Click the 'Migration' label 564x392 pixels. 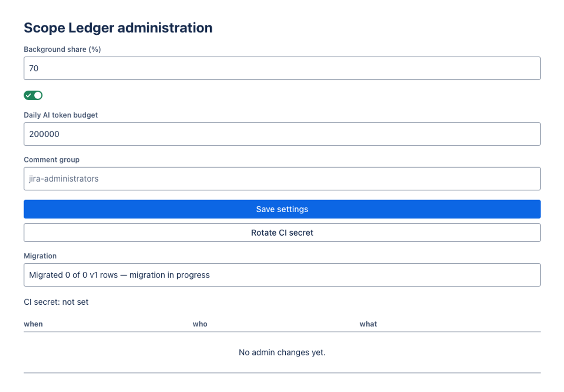point(40,256)
